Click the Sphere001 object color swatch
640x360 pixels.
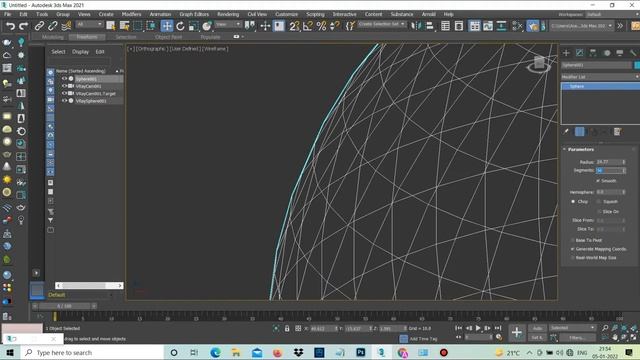(x=637, y=65)
